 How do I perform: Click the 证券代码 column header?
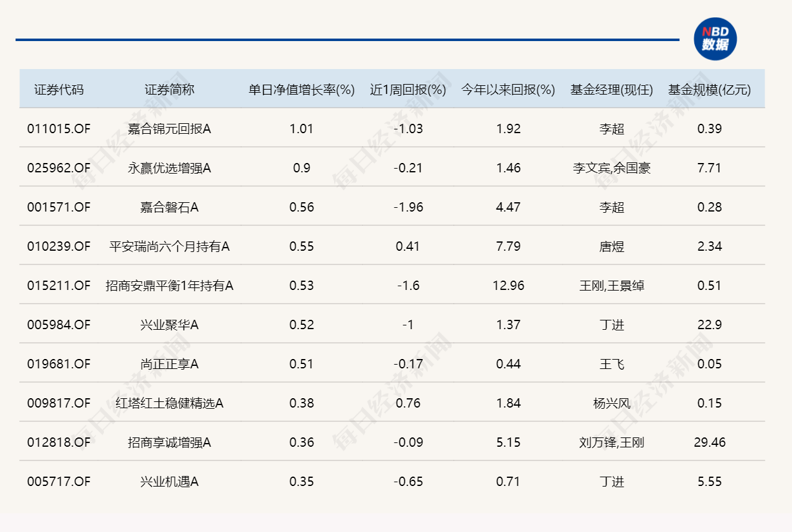tap(58, 90)
